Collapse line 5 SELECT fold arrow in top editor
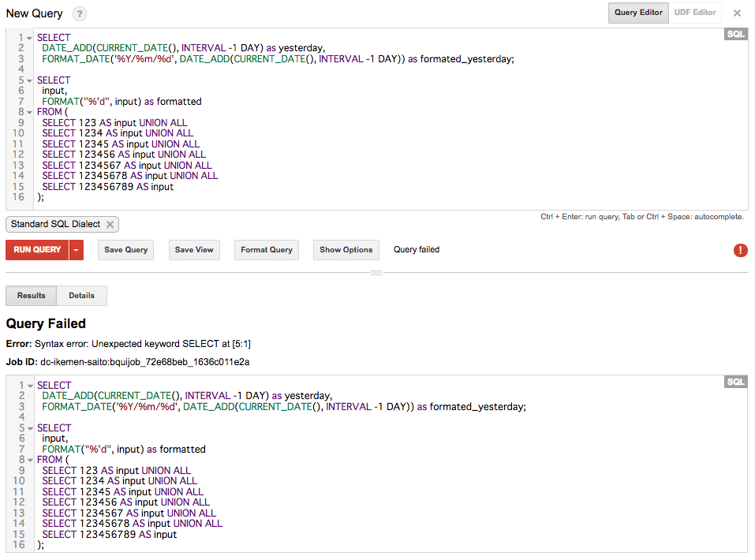This screenshot has height=560, width=755. 29,80
